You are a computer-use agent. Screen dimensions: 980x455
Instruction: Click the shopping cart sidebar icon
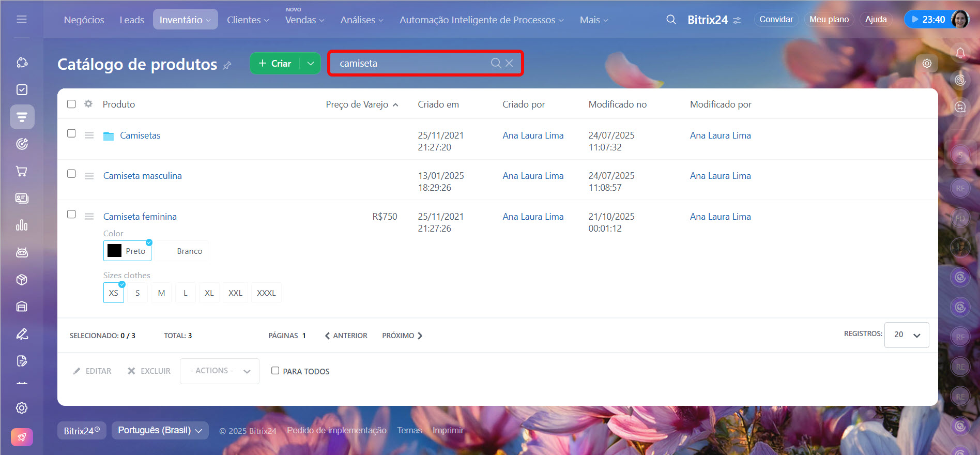point(22,171)
